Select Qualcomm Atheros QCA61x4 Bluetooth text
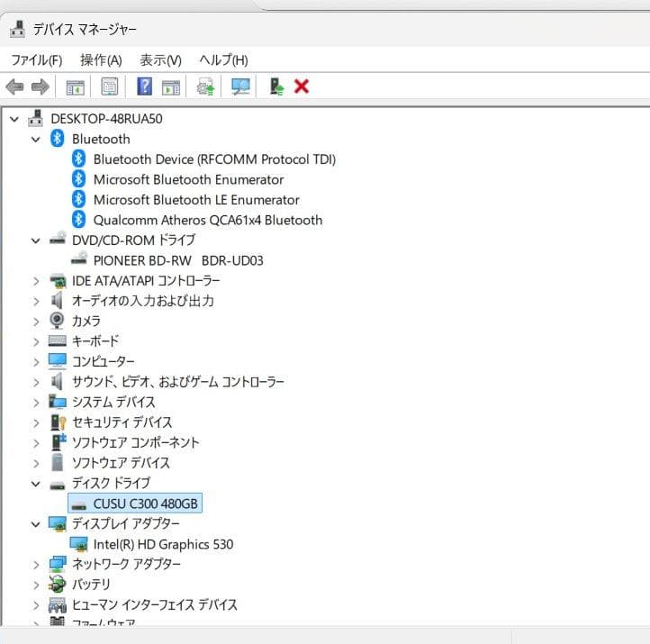650x644 pixels. 208,220
